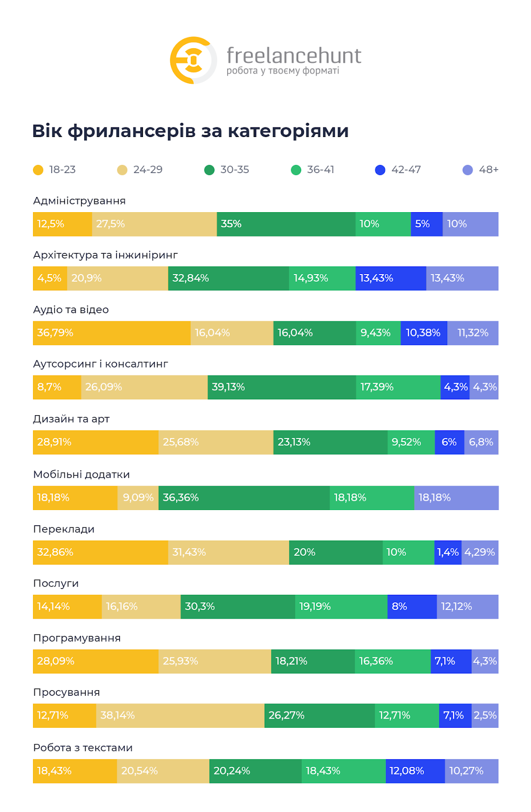Screen dimensions: 531x812
Task: Click the 39,13% segment in Аутсорсинг і консалтинг
Action: point(282,387)
